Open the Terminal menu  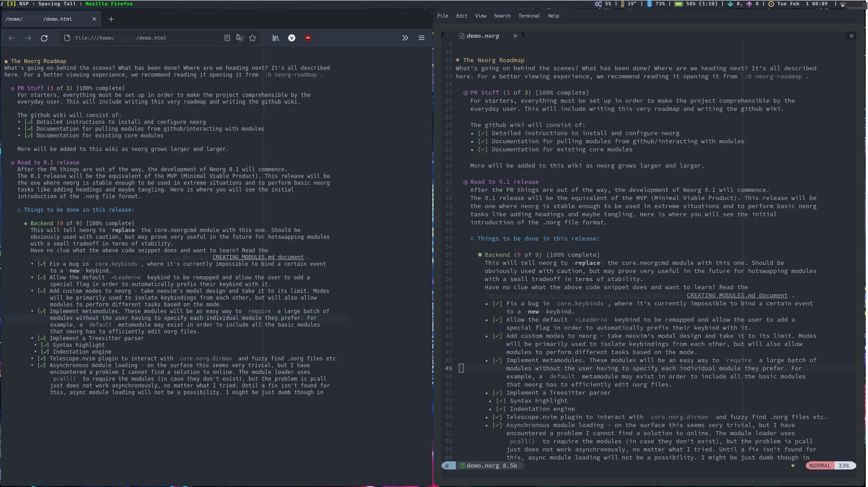pos(529,16)
